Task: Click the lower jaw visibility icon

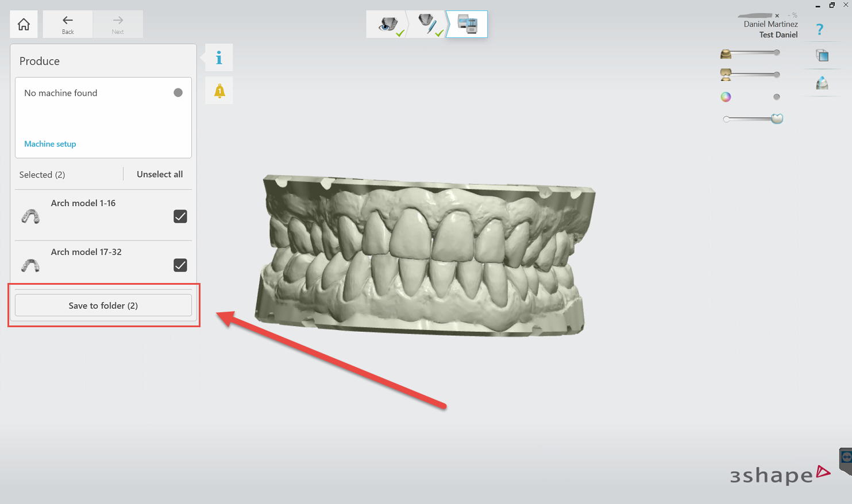Action: pos(725,75)
